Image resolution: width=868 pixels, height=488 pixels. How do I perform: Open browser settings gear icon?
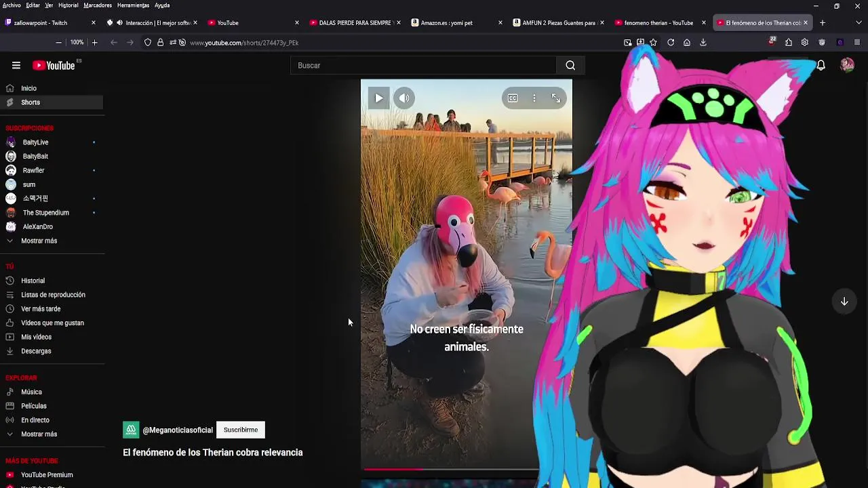[x=805, y=43]
